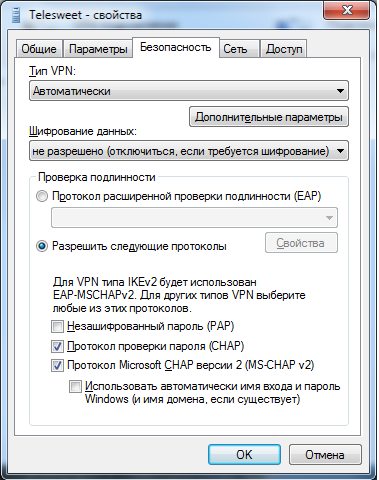Open the Параметры tab
The width and height of the screenshot is (379, 480).
98,49
